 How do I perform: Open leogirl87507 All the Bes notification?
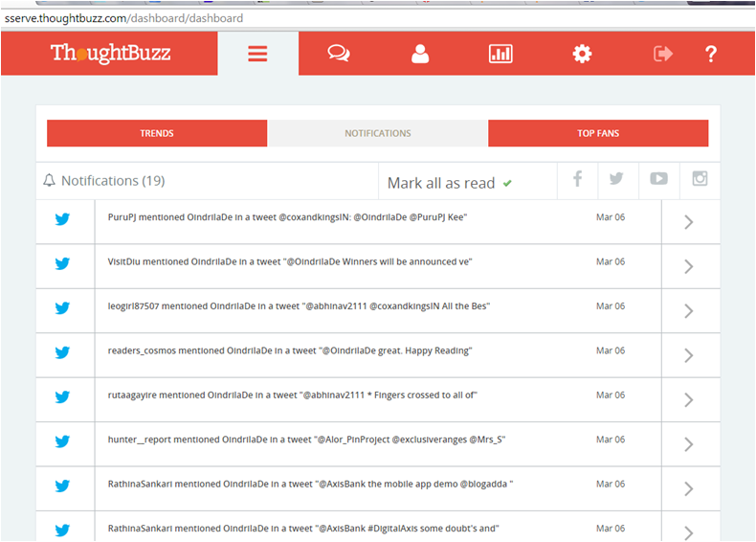click(299, 306)
